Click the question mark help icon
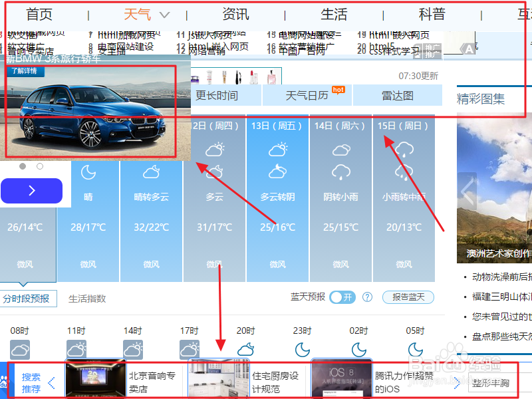This screenshot has width=532, height=399. pyautogui.click(x=367, y=297)
